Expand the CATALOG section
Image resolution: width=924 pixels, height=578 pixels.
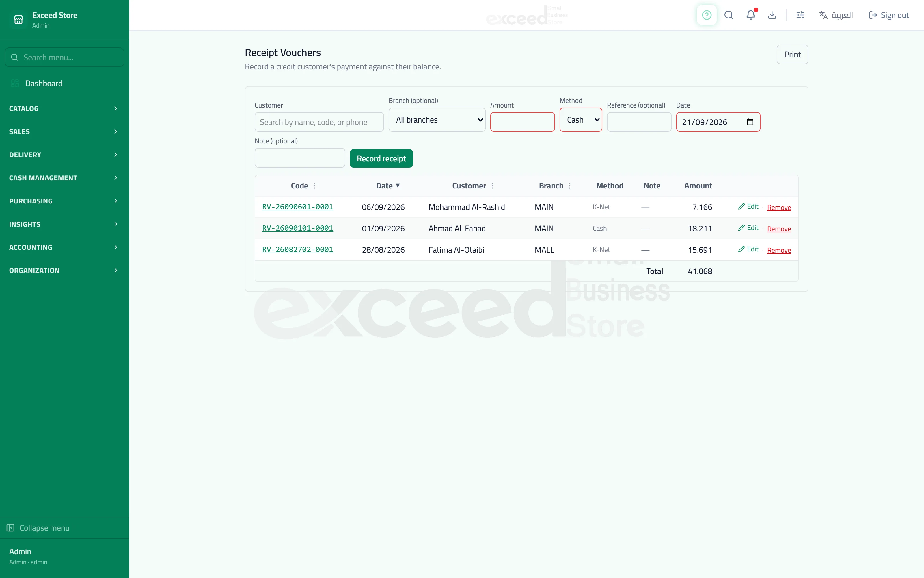pyautogui.click(x=64, y=109)
